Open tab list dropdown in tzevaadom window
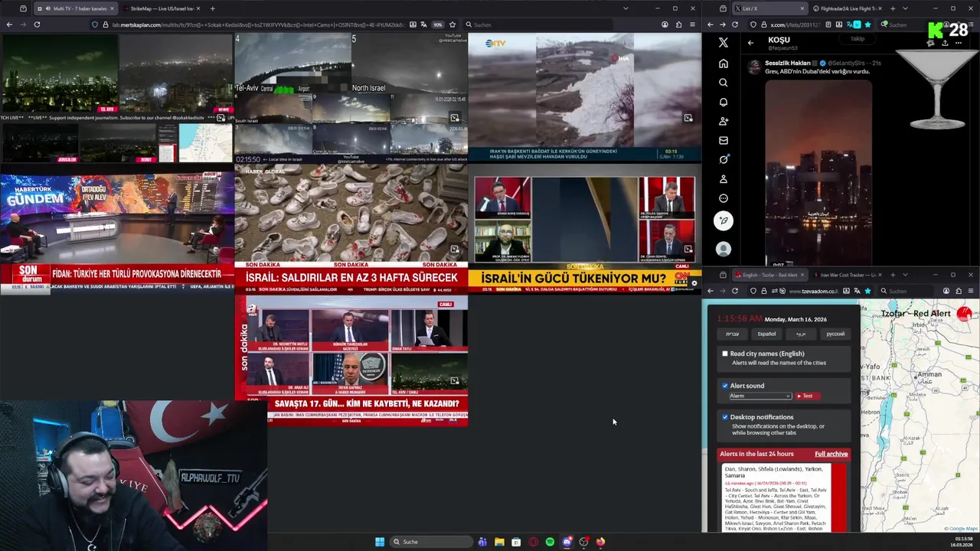This screenshot has height=551, width=980. pos(905,275)
